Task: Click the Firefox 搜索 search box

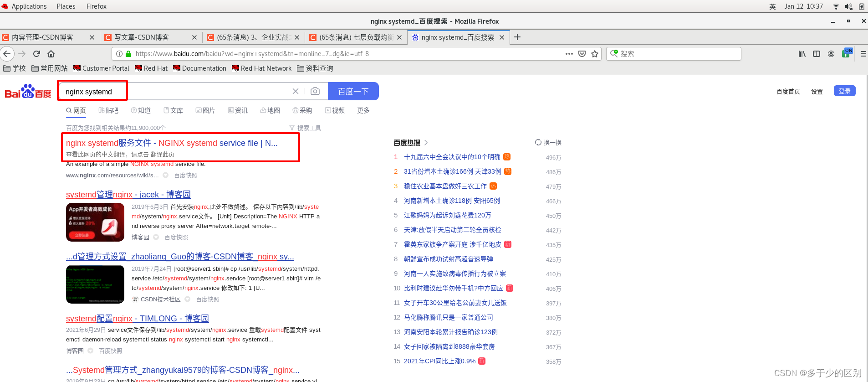Action: pos(674,54)
